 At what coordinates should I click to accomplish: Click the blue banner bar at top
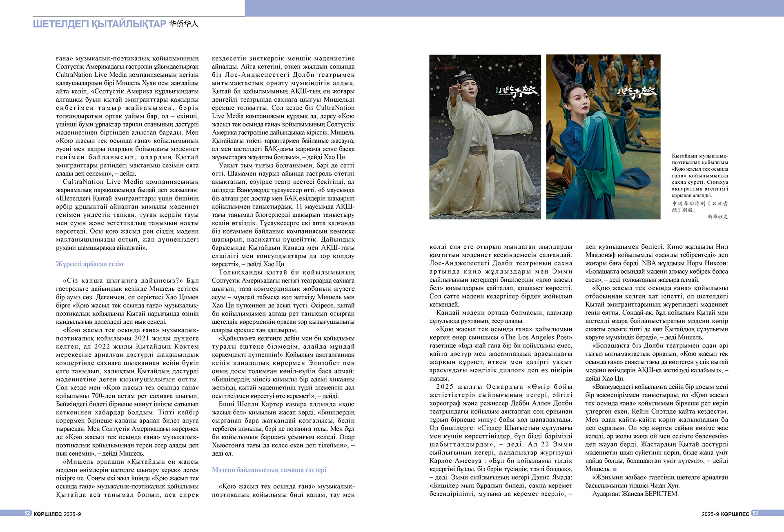point(514,8)
